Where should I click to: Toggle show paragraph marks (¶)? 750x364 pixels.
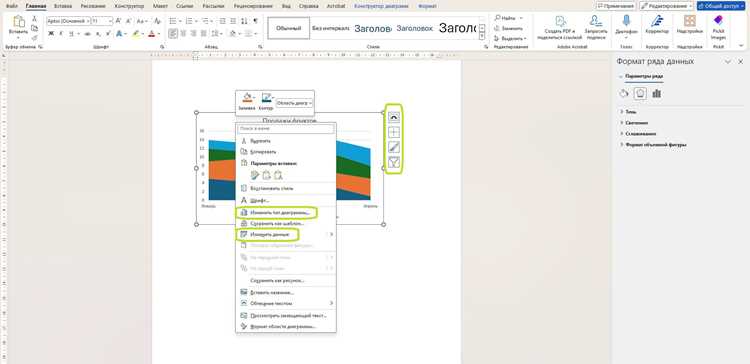(256, 21)
